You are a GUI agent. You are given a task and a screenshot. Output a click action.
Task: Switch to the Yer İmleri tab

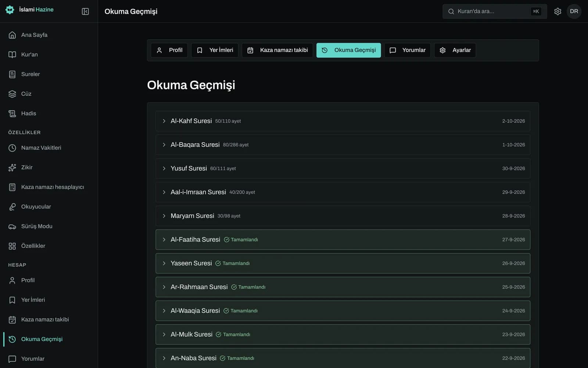(215, 50)
